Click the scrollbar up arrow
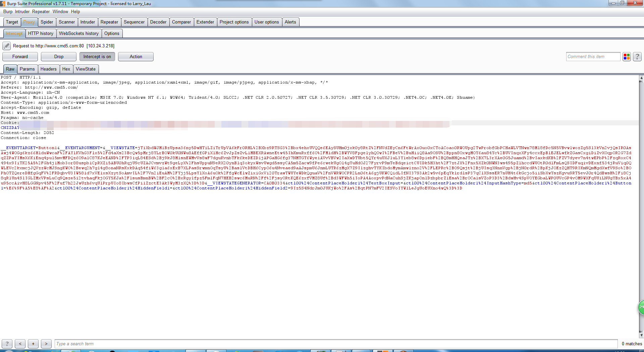The height and width of the screenshot is (352, 644). click(x=641, y=78)
